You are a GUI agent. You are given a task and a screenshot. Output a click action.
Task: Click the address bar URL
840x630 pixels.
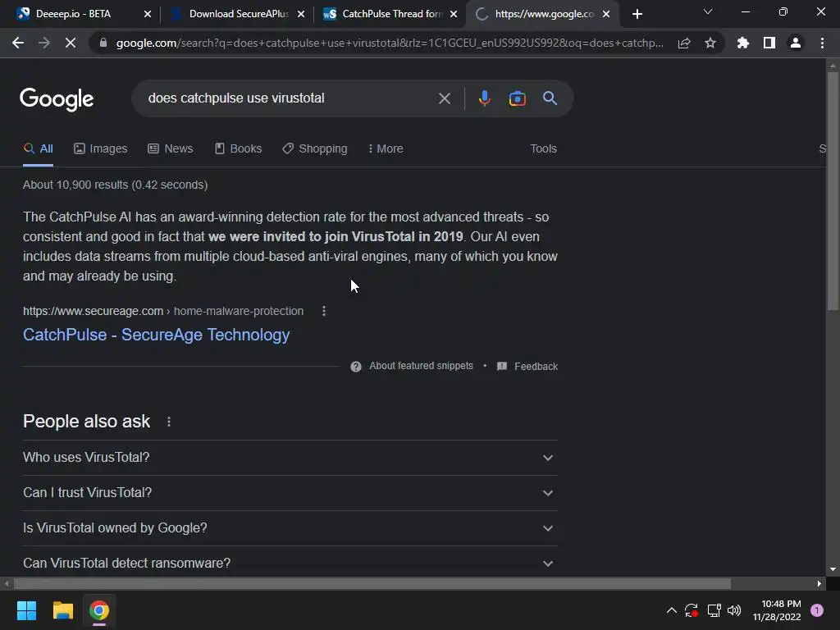[x=390, y=43]
